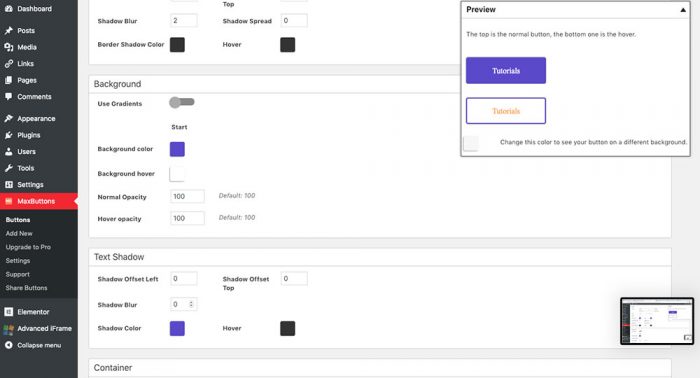This screenshot has width=700, height=378.
Task: Pick the purple Background color swatch
Action: [177, 149]
